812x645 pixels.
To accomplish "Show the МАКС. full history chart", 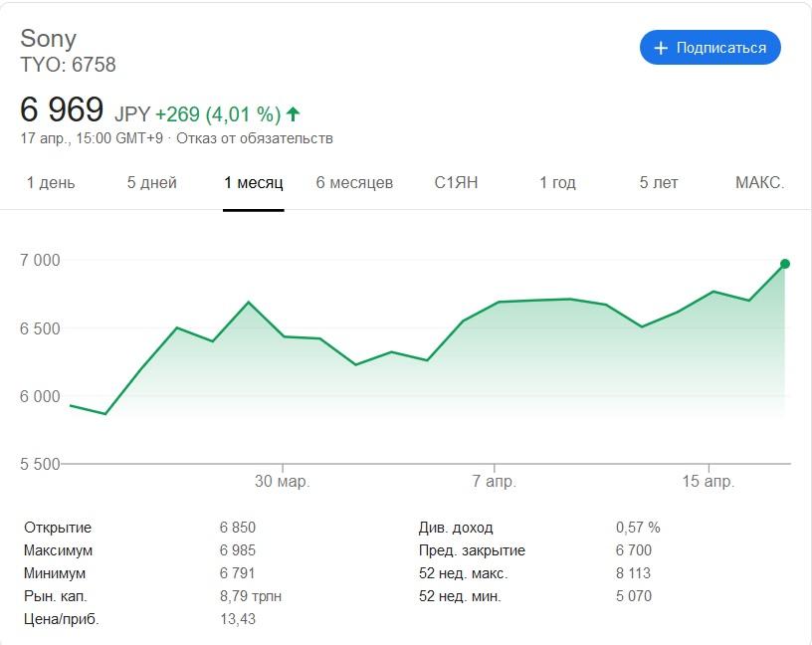I will pos(759,183).
